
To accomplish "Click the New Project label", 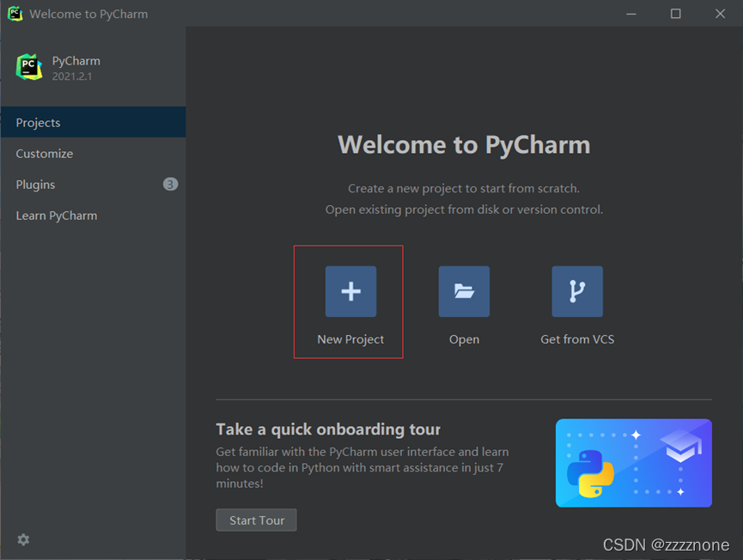I will pos(350,339).
